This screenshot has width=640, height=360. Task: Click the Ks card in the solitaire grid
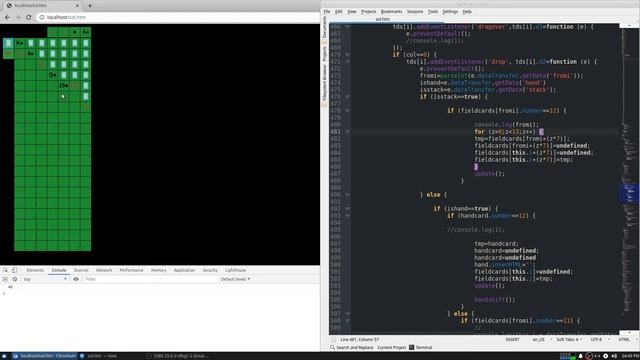tap(20, 43)
